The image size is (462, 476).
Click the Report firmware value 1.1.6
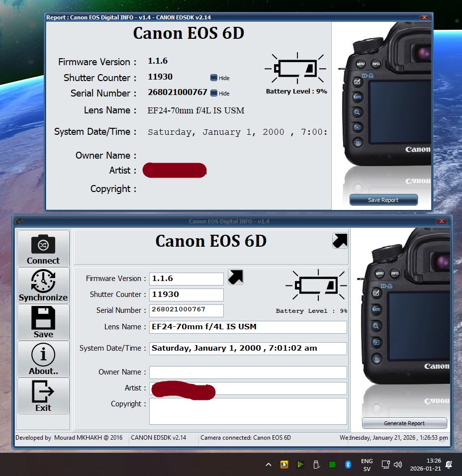pos(158,61)
